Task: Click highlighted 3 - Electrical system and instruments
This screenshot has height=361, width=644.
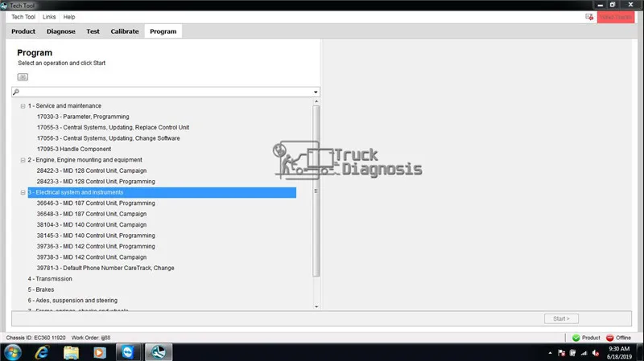Action: (x=162, y=192)
